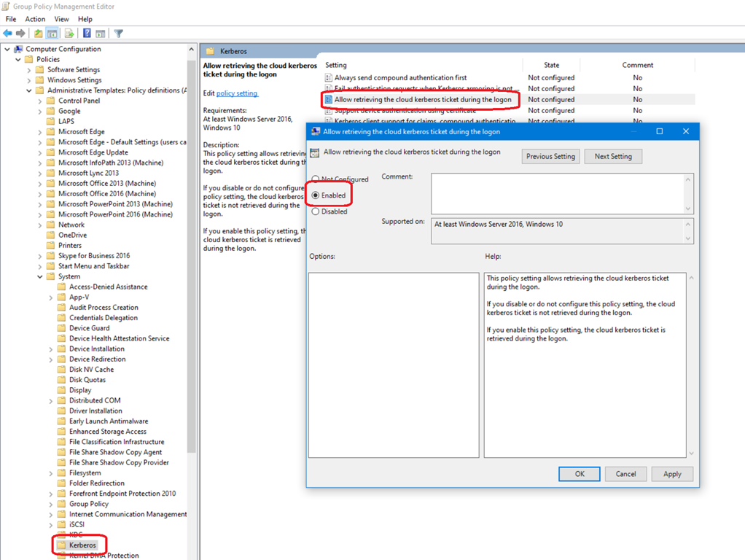Go forward using the toolbar forward arrow

(20, 34)
